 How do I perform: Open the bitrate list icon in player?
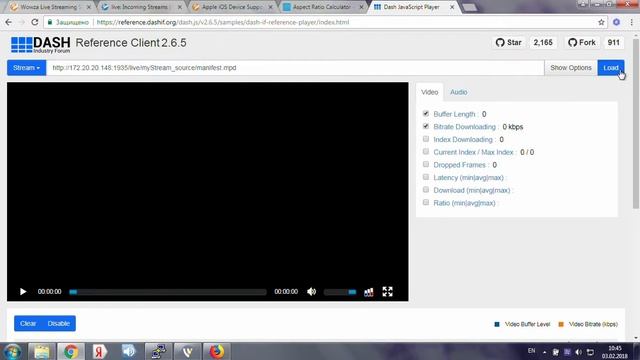pyautogui.click(x=369, y=291)
